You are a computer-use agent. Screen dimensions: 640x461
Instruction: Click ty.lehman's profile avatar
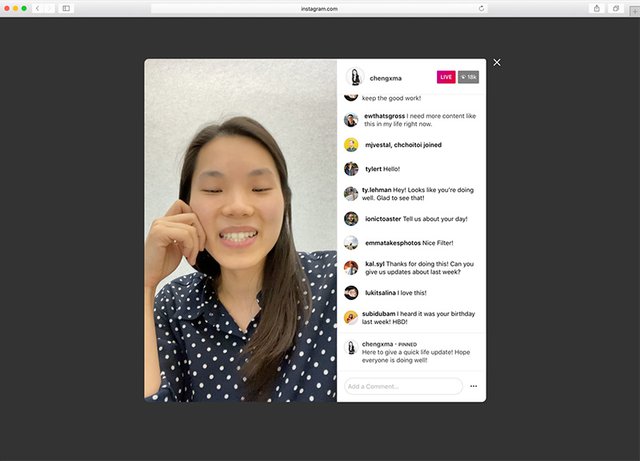pos(351,194)
